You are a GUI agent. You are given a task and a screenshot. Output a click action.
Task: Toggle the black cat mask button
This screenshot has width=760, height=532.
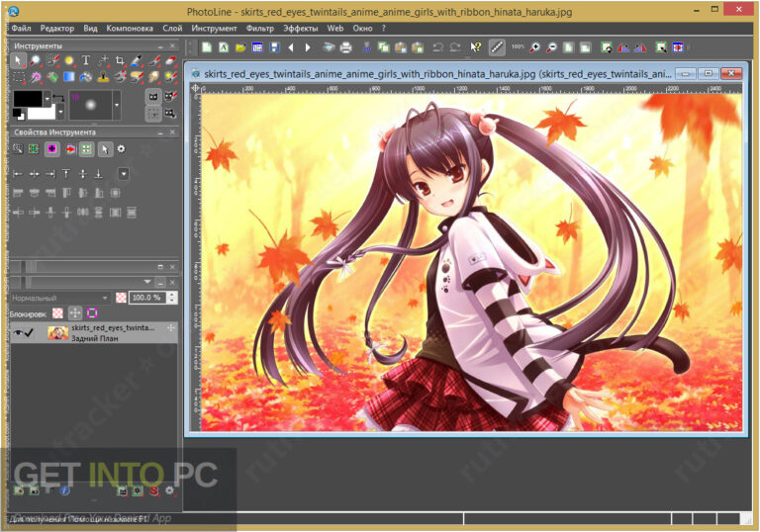pos(153,97)
